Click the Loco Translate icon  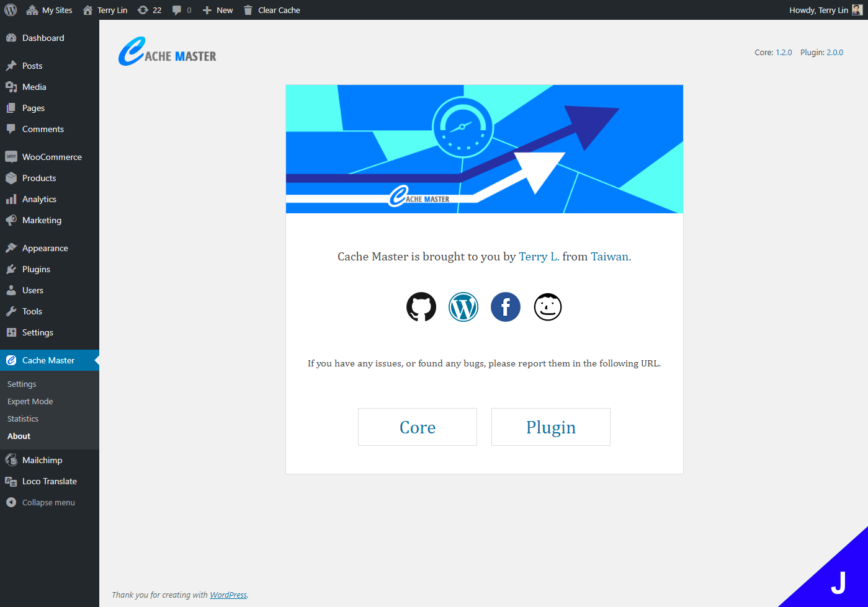[x=11, y=481]
